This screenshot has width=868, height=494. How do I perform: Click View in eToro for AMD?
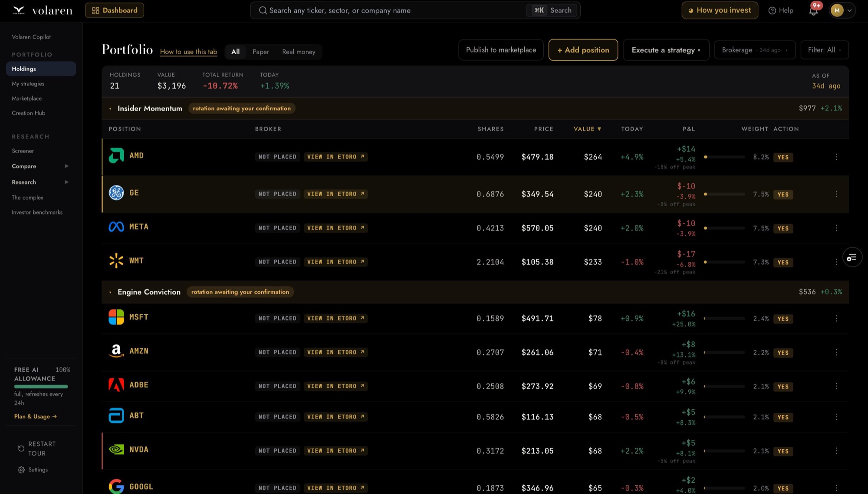(x=335, y=157)
